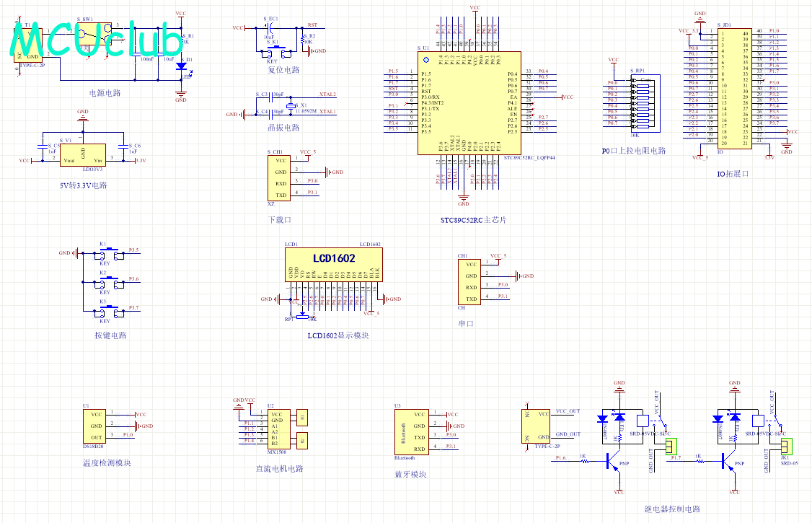
Task: Select the 继电器控制电路 title label
Action: (672, 509)
